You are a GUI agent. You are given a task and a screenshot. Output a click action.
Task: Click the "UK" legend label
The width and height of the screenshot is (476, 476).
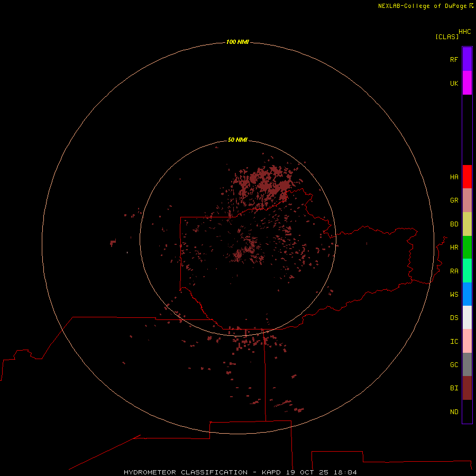[x=454, y=83]
